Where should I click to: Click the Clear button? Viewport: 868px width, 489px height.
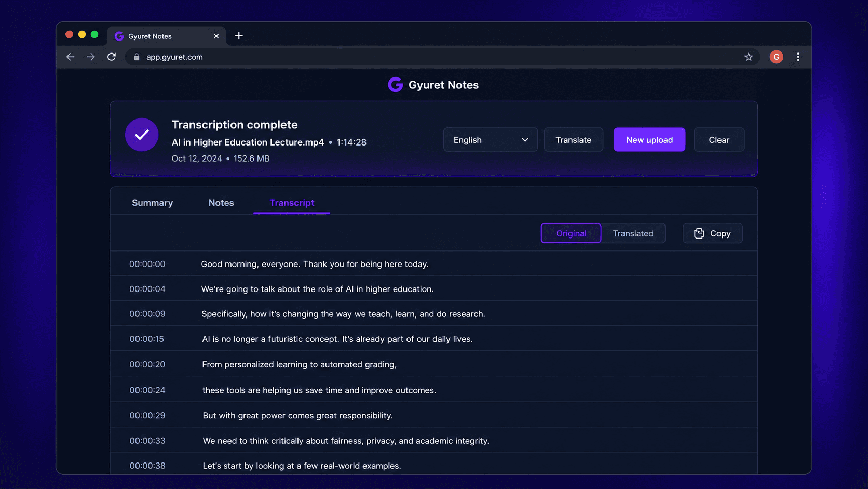(719, 140)
